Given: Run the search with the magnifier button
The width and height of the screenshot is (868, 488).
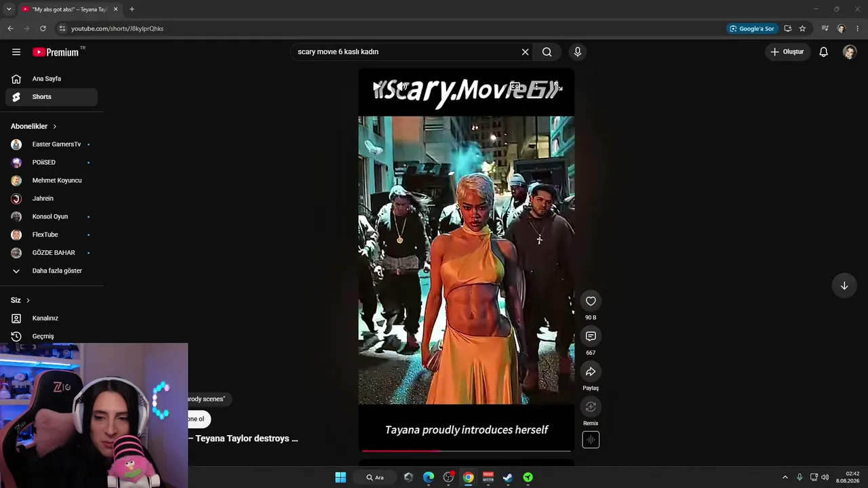Looking at the screenshot, I should tap(547, 52).
